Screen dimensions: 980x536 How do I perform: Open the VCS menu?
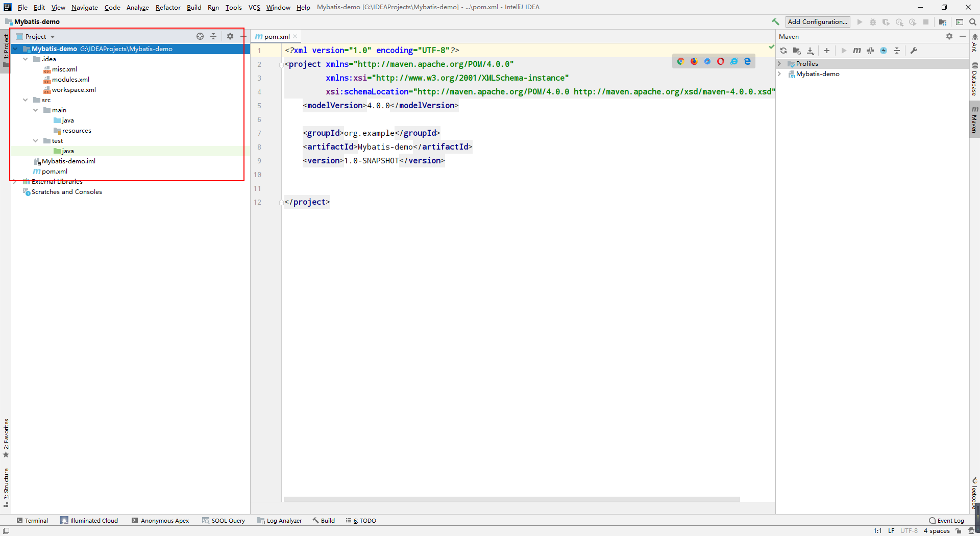coord(254,7)
